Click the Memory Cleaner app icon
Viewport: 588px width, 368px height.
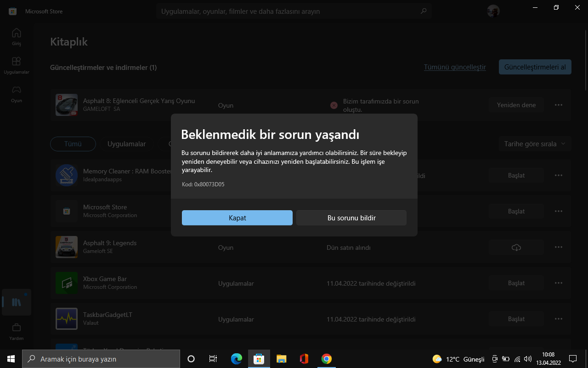click(x=67, y=175)
